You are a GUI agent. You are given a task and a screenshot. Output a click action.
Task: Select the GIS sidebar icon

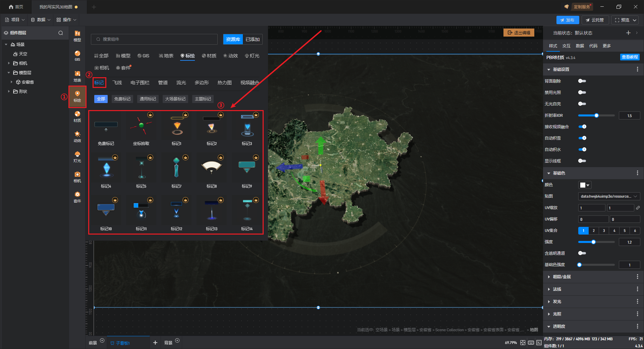(x=77, y=56)
